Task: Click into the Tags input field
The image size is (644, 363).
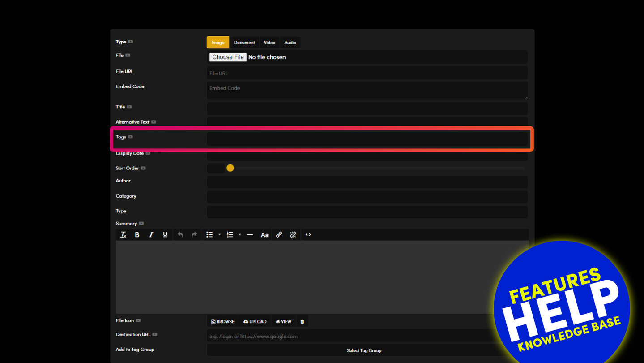Action: tap(367, 139)
